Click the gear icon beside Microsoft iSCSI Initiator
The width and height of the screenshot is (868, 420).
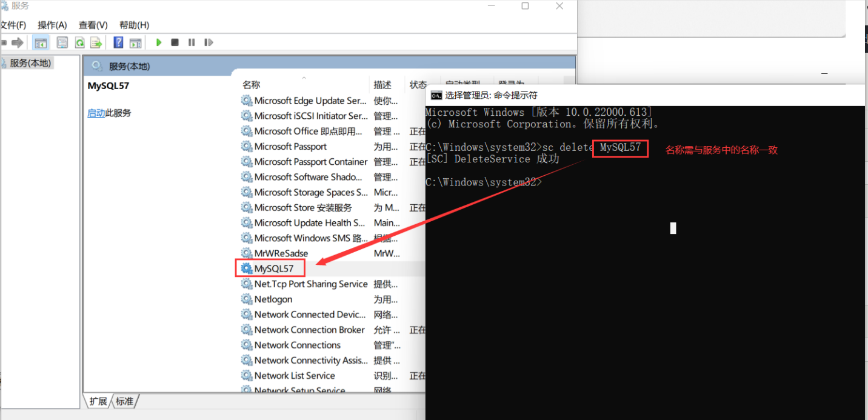247,116
